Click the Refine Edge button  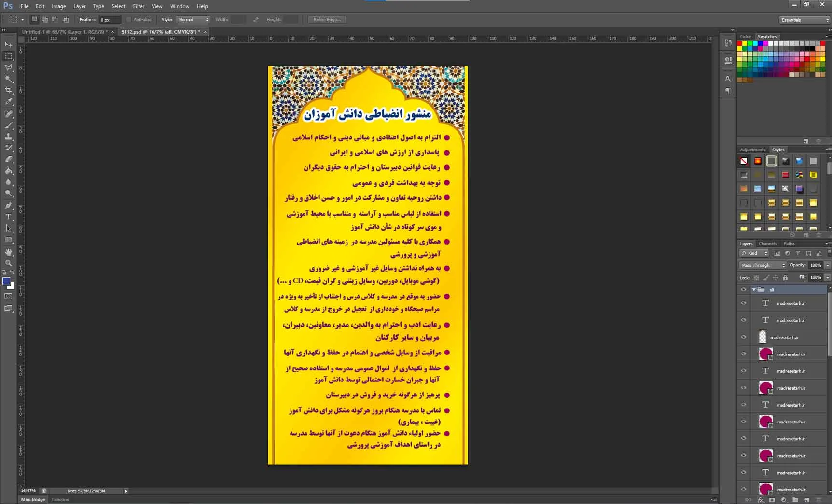[327, 20]
